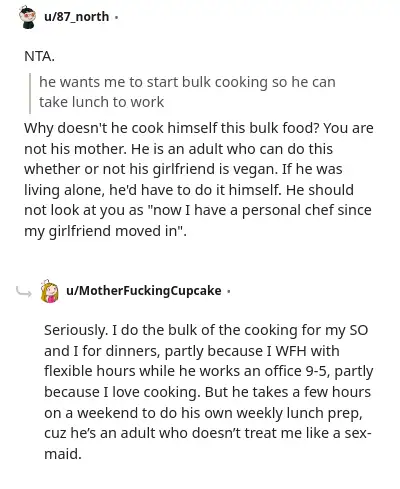Click the phrase "personal chef" in the comment
The height and width of the screenshot is (489, 400).
click(288, 210)
